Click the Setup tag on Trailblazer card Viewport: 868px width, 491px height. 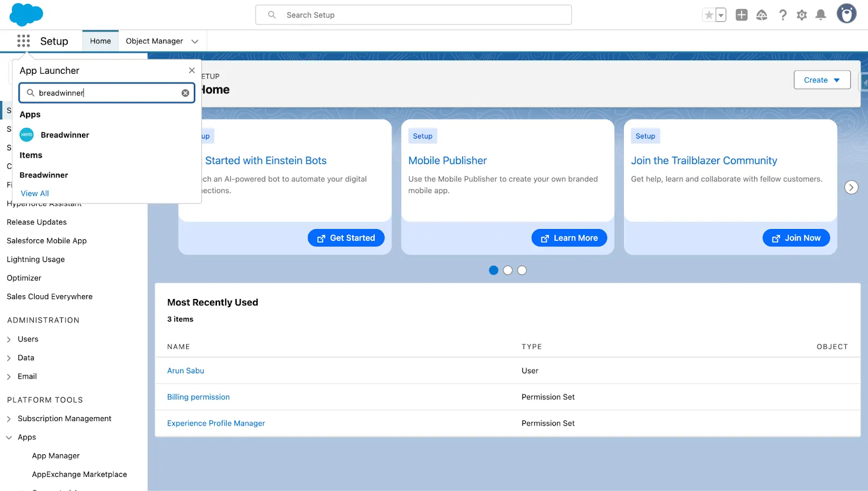(x=646, y=136)
